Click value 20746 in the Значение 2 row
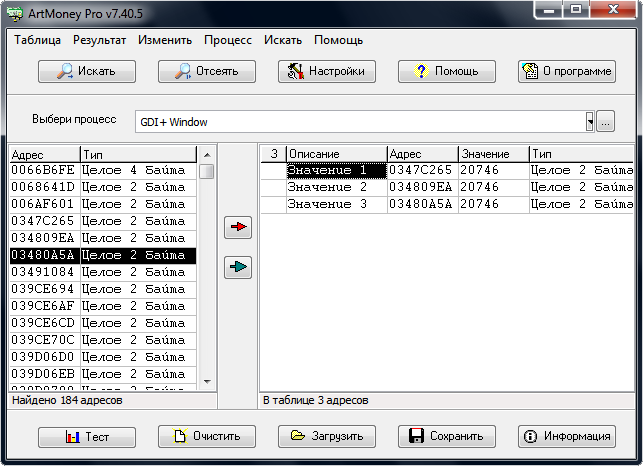 493,187
